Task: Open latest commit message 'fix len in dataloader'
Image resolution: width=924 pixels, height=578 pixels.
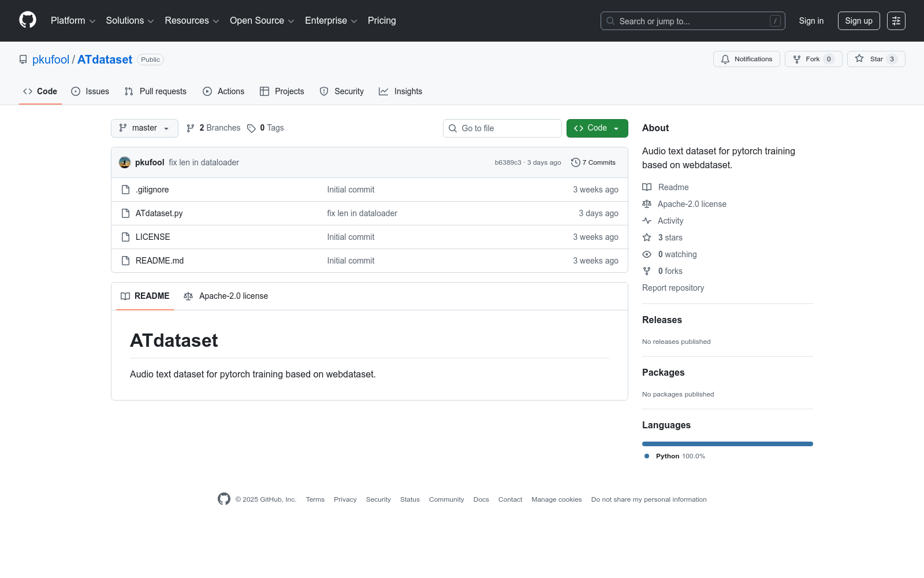Action: (204, 162)
